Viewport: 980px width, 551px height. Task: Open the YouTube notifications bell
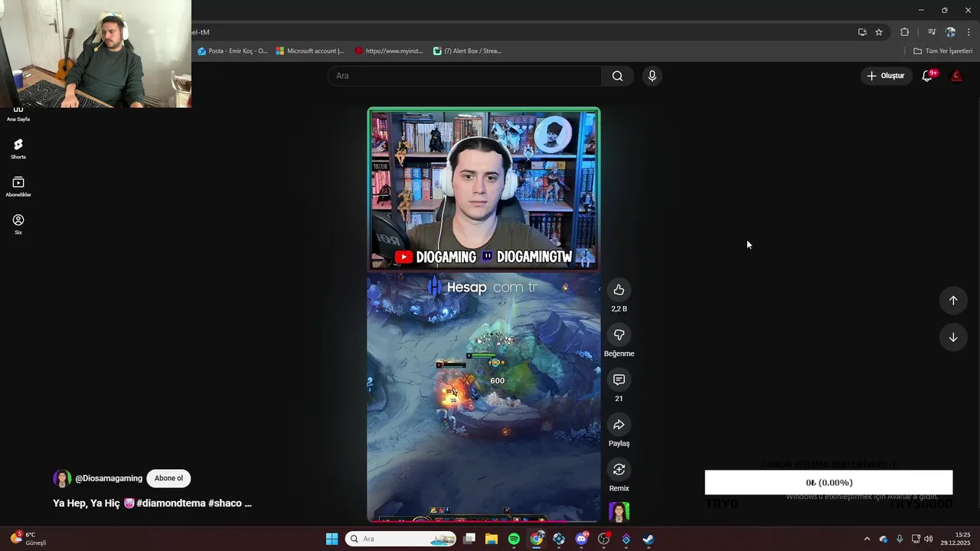pos(927,76)
